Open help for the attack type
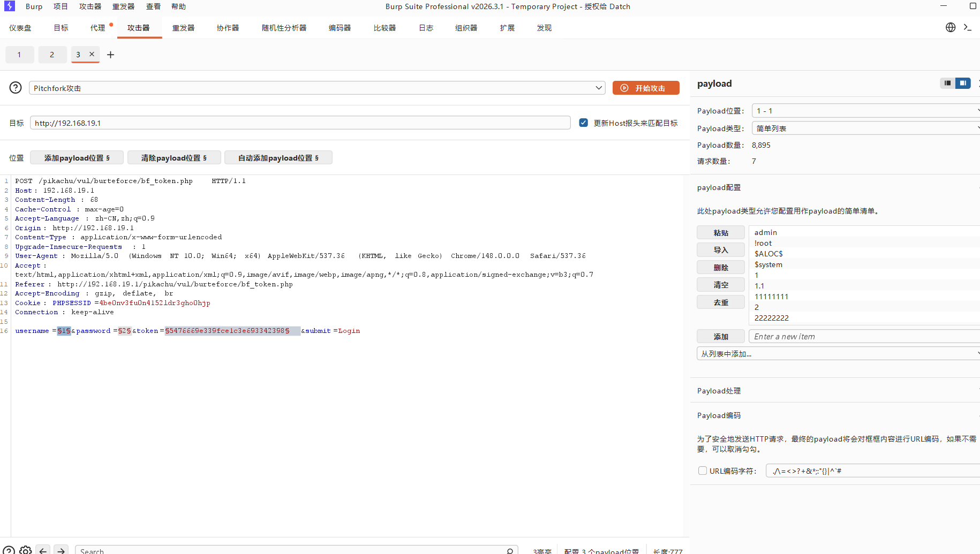This screenshot has width=980, height=554. 16,88
